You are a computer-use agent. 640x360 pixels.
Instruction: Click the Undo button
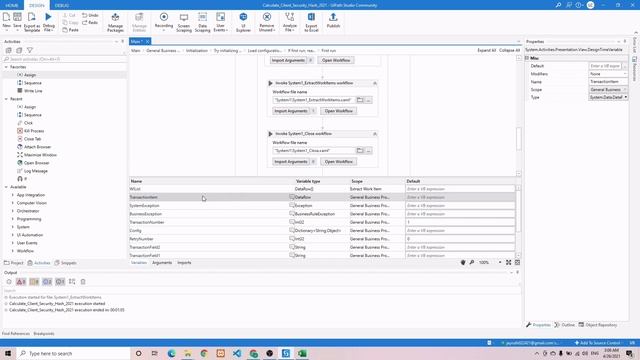[x=90, y=15]
